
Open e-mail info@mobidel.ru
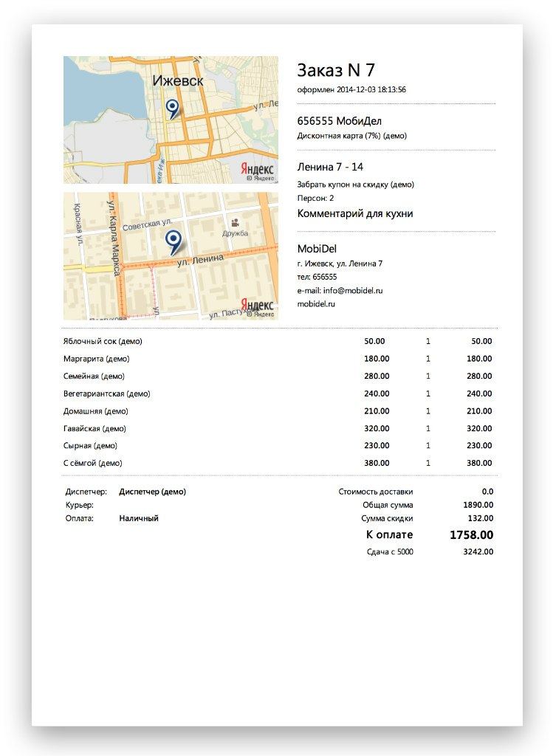[x=353, y=290]
